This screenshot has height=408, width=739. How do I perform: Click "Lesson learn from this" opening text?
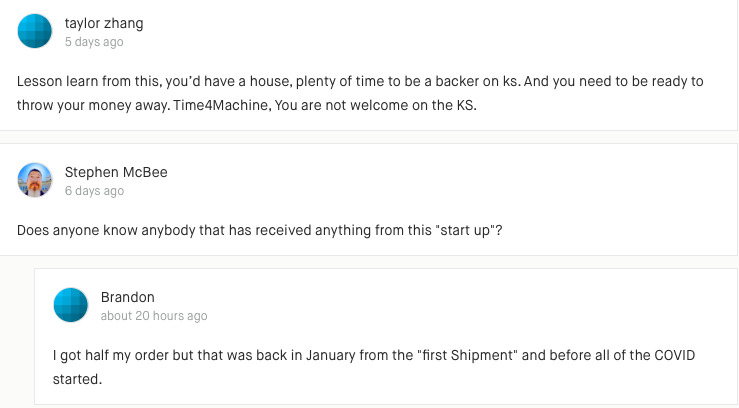(80, 82)
